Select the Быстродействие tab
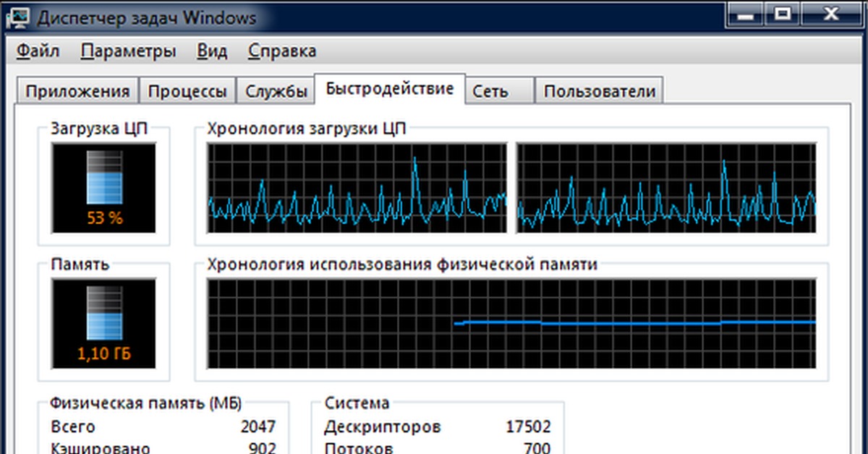 coord(389,89)
